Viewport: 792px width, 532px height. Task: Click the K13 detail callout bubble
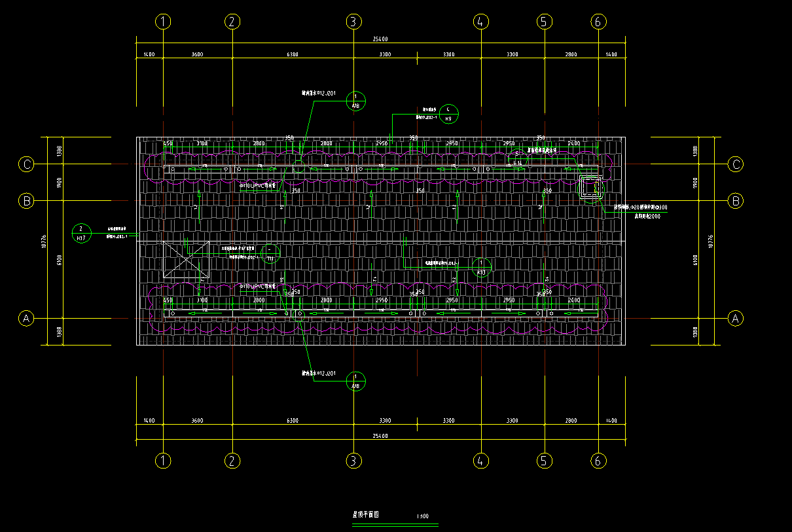(482, 267)
